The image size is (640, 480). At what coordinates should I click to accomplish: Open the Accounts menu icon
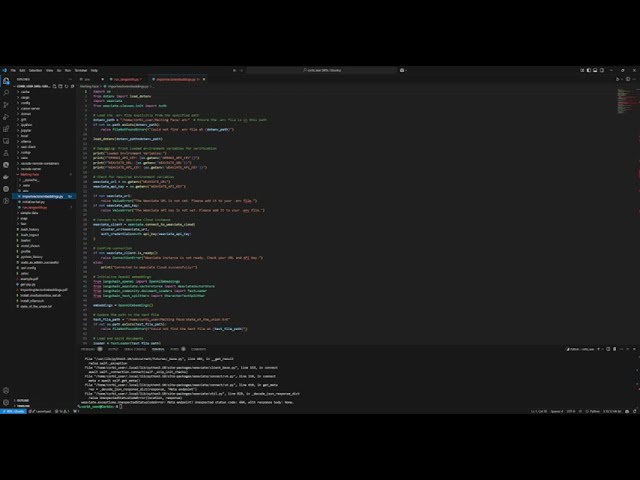[x=6, y=391]
